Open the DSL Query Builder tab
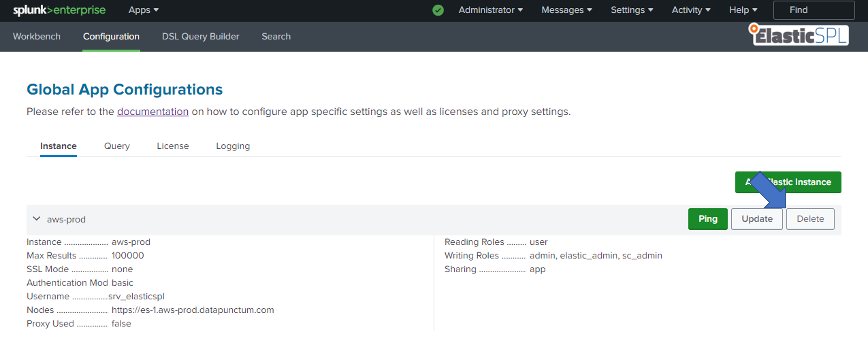 click(x=201, y=36)
